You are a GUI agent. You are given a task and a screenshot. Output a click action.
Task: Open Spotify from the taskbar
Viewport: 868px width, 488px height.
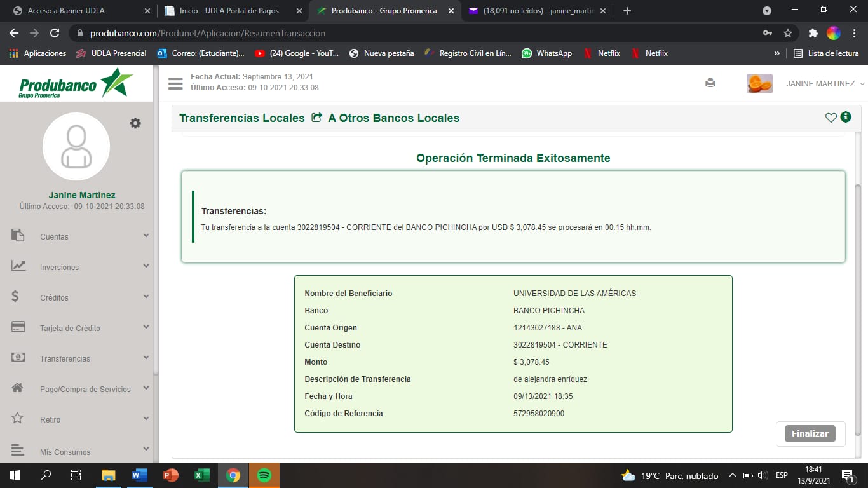(264, 475)
